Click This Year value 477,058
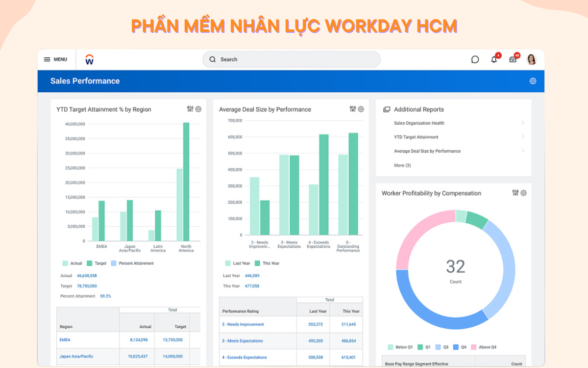This screenshot has height=368, width=588. click(x=252, y=286)
